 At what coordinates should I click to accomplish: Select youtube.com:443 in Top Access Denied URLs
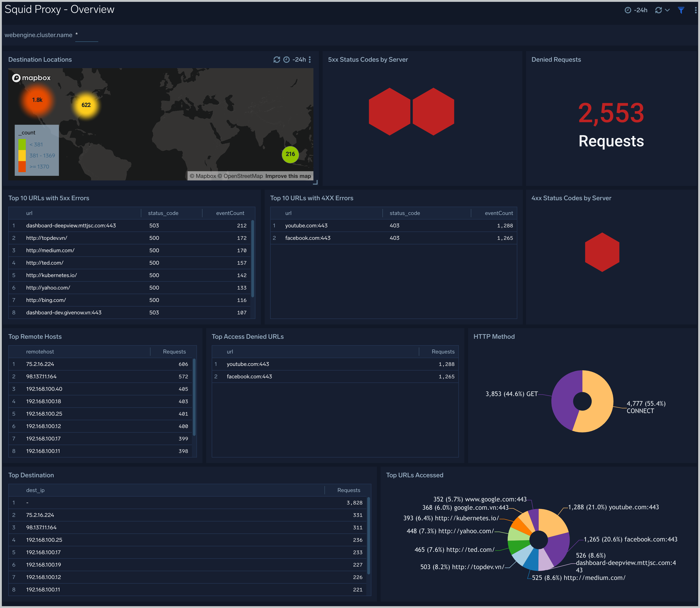(335, 364)
